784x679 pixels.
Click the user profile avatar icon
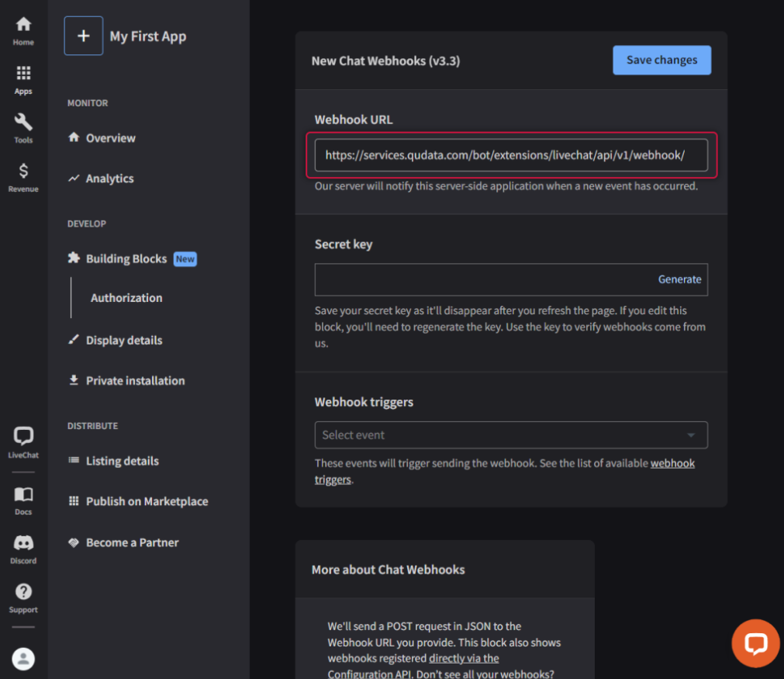click(x=23, y=659)
